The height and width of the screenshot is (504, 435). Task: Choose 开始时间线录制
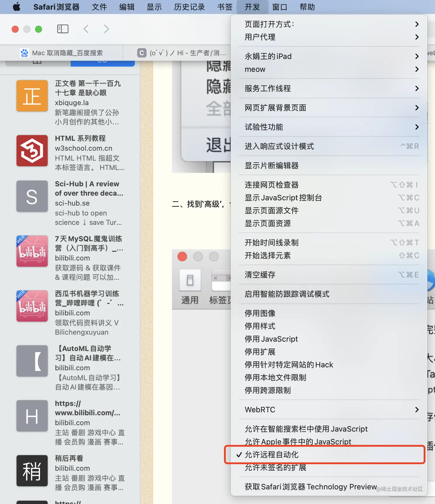point(329,243)
